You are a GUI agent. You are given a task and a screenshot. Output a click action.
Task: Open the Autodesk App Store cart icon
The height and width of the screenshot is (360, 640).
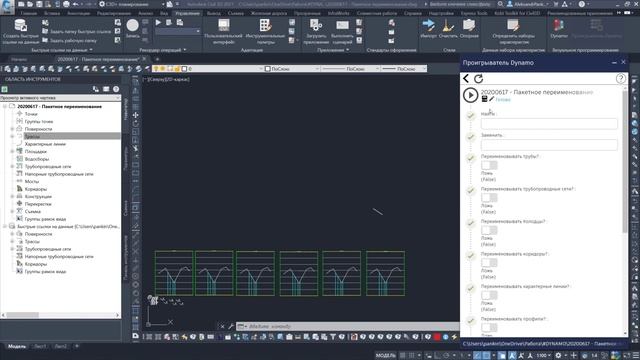point(556,4)
